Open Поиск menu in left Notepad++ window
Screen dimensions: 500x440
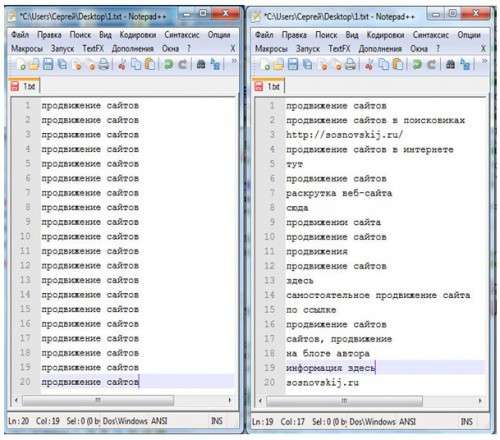pyautogui.click(x=80, y=35)
